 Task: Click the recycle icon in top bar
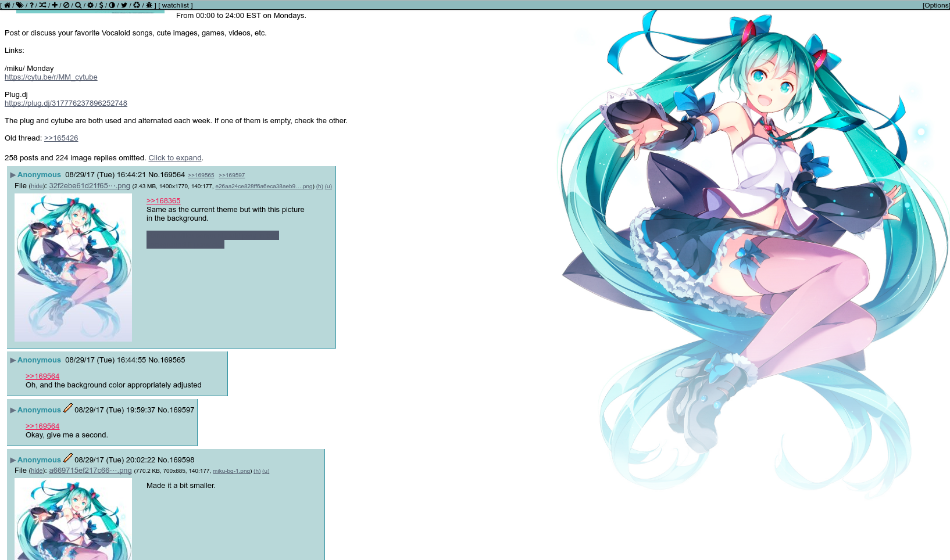click(x=137, y=5)
